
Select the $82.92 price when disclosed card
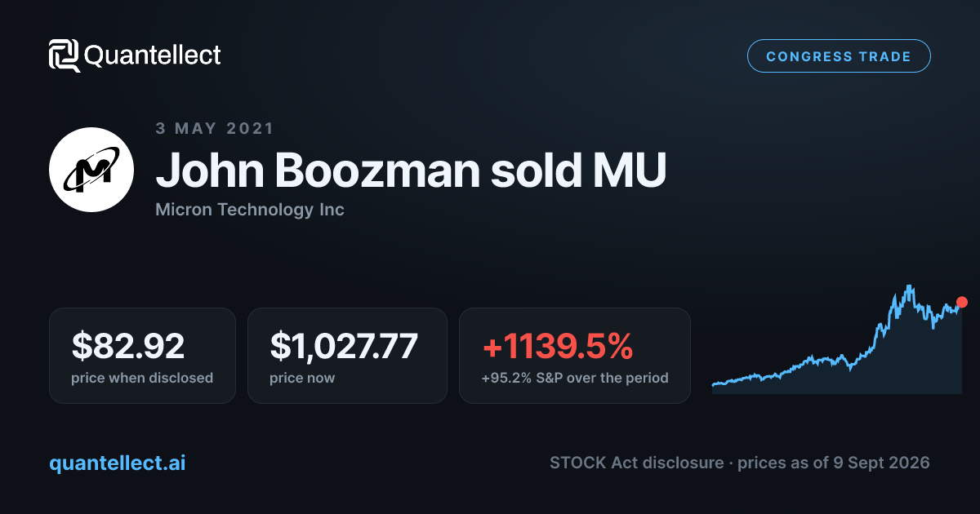click(142, 355)
